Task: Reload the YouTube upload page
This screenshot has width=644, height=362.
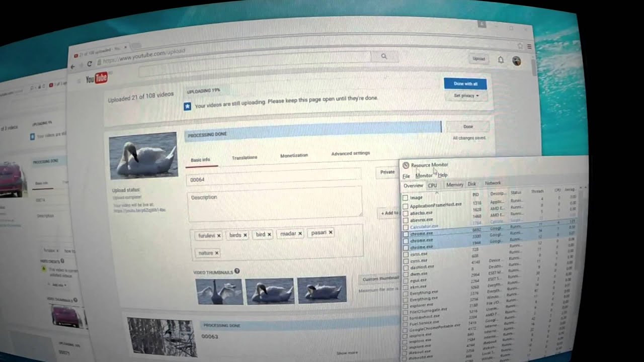Action: 90,64
